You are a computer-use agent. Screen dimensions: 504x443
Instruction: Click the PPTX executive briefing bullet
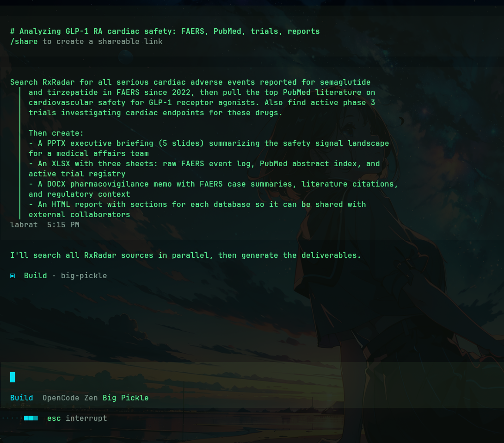coord(208,144)
